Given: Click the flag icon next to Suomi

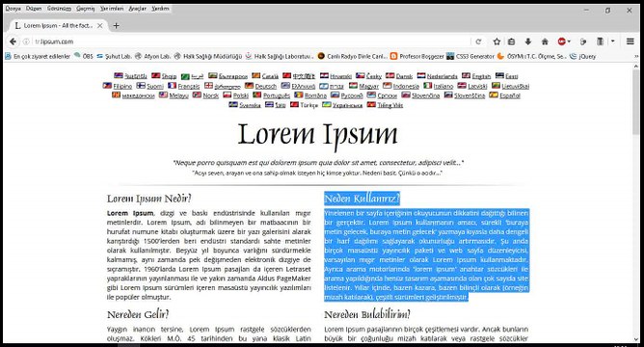Looking at the screenshot, I should tap(141, 86).
